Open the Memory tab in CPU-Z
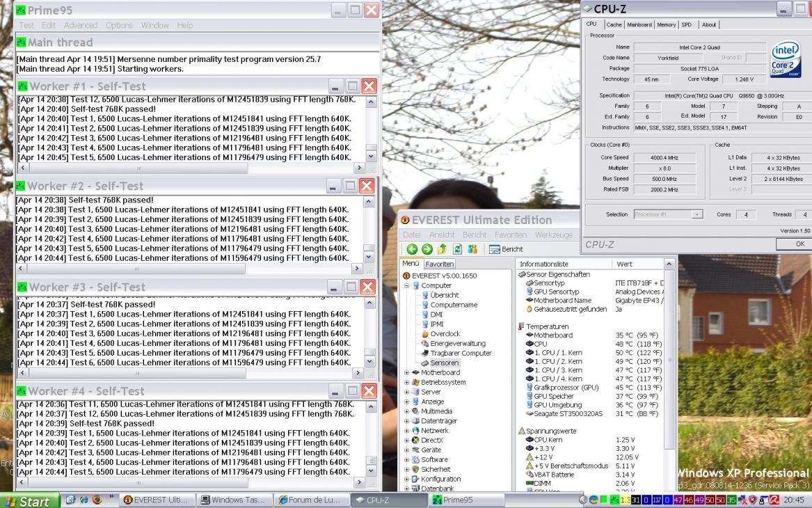The image size is (812, 508). click(666, 25)
